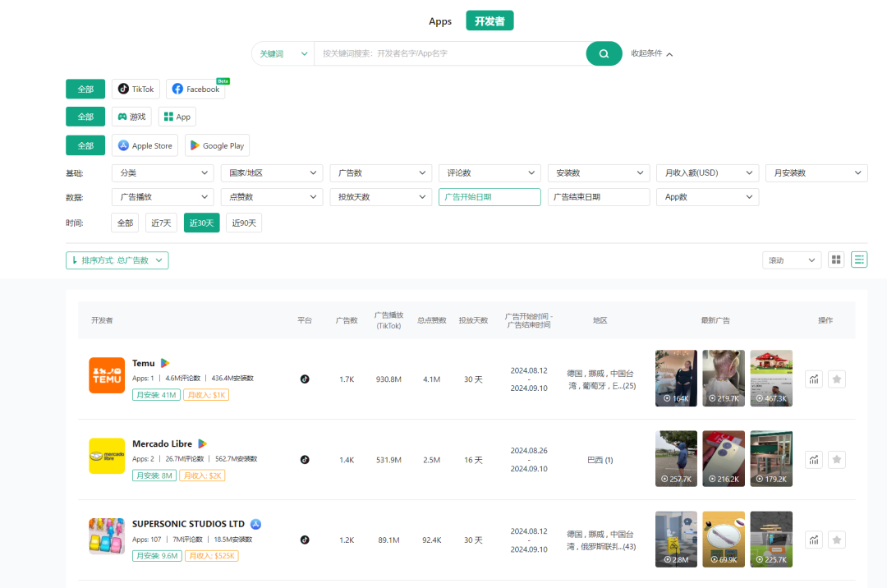Filter by Facebook platform
The image size is (887, 588).
point(195,89)
